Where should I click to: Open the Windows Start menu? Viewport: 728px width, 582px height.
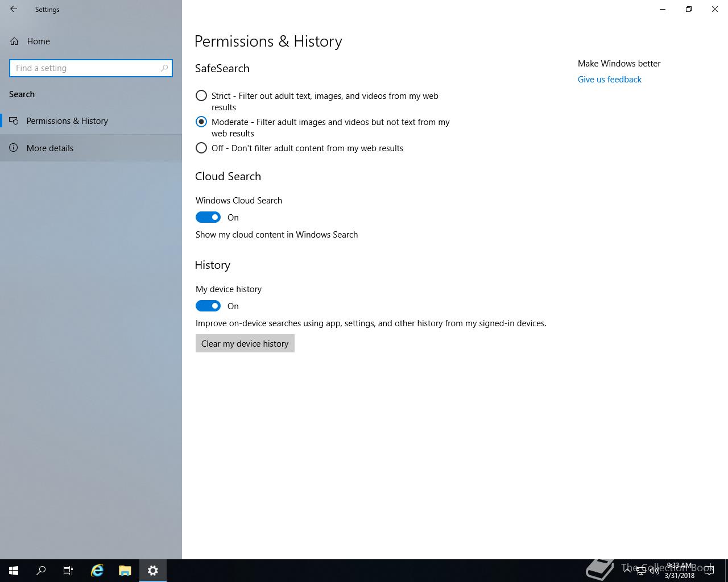[14, 571]
